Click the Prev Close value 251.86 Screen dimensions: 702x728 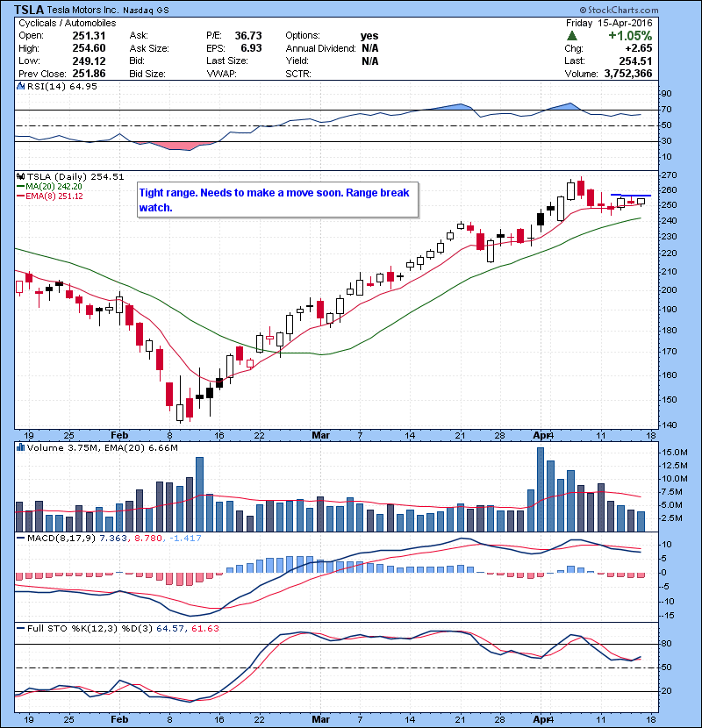point(89,74)
